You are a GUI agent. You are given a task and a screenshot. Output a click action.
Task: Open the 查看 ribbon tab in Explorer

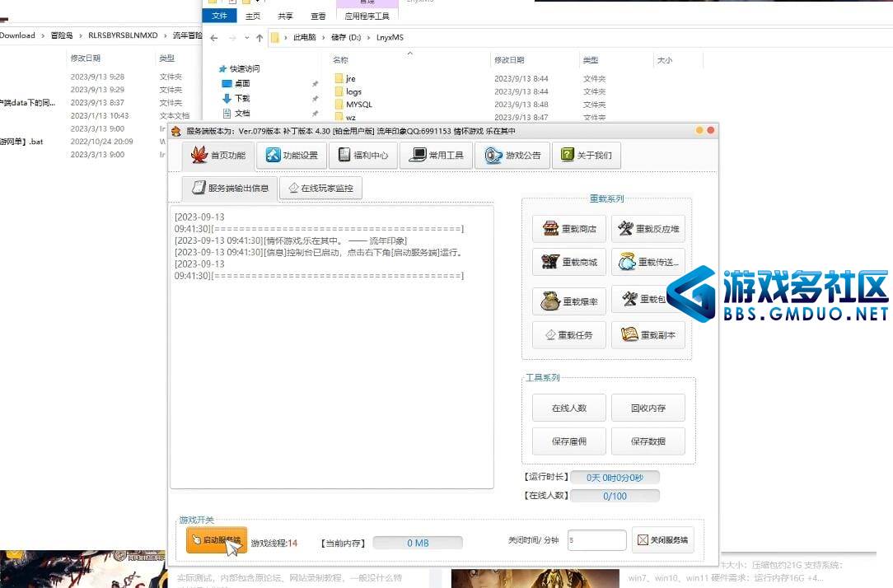pyautogui.click(x=318, y=16)
